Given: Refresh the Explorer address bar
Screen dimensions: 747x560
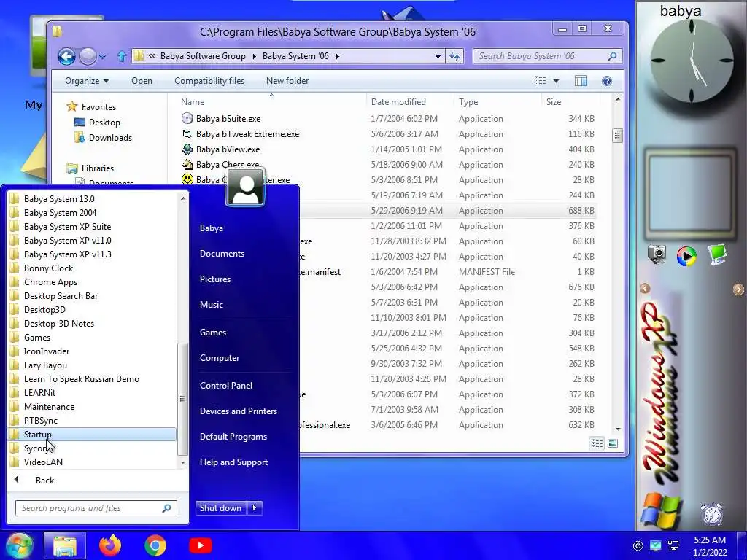Looking at the screenshot, I should pos(454,56).
